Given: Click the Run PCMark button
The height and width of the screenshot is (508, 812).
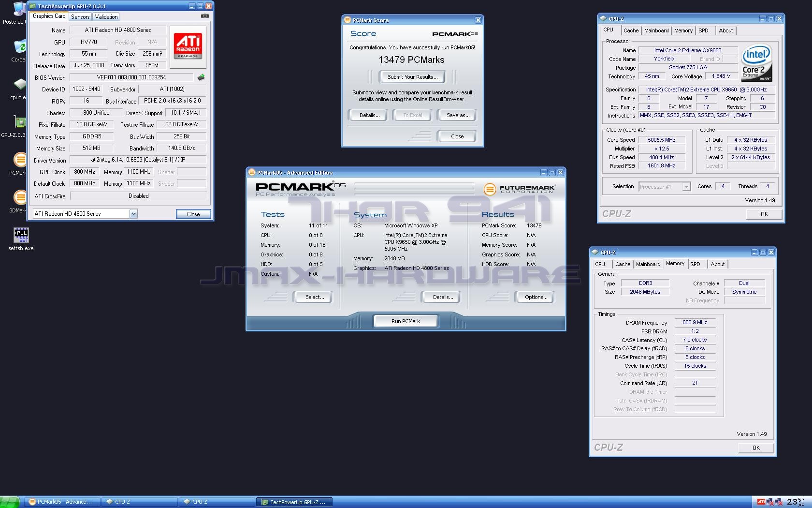Looking at the screenshot, I should pos(406,321).
